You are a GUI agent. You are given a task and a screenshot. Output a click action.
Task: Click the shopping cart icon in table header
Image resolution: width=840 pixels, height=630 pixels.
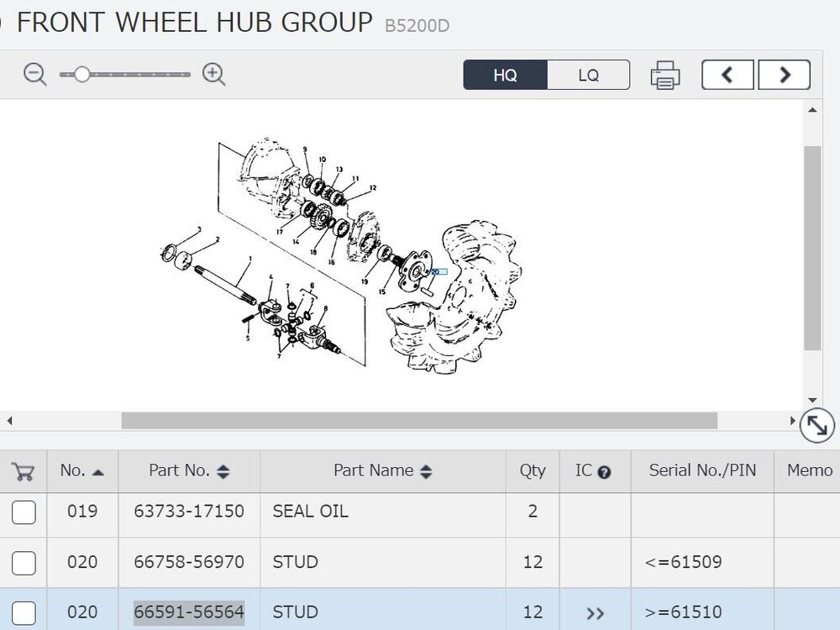tap(23, 471)
